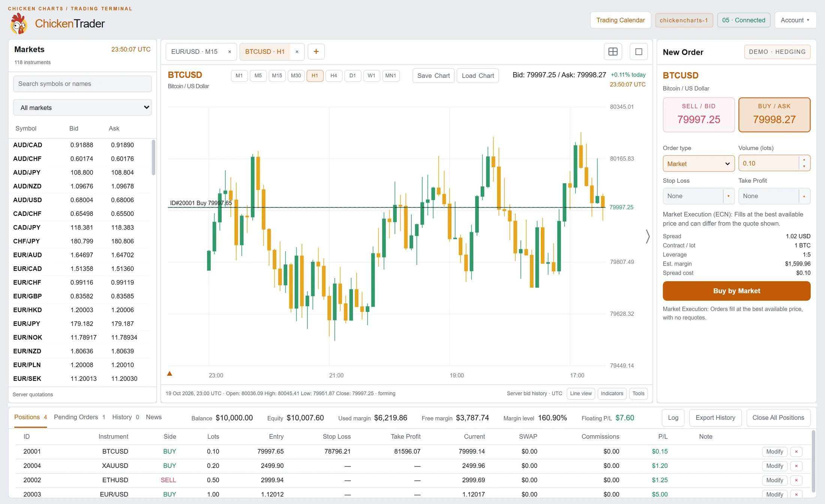The image size is (825, 504).
Task: Close the EUR/USD M15 chart tab
Action: click(x=229, y=52)
